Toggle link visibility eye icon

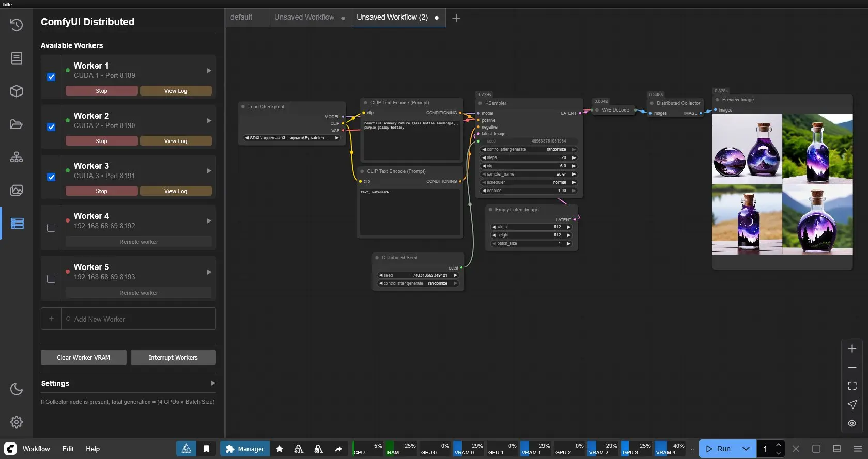pyautogui.click(x=852, y=423)
